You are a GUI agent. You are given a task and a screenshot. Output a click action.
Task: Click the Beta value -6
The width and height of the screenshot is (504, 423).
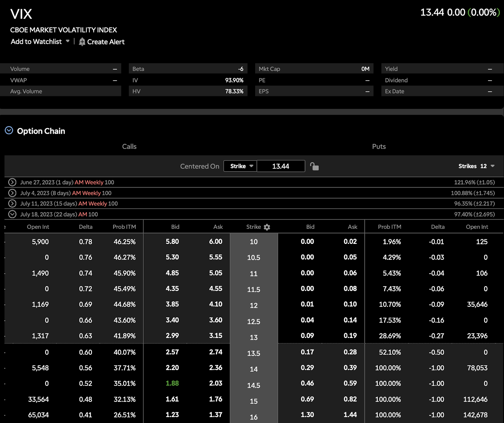241,69
